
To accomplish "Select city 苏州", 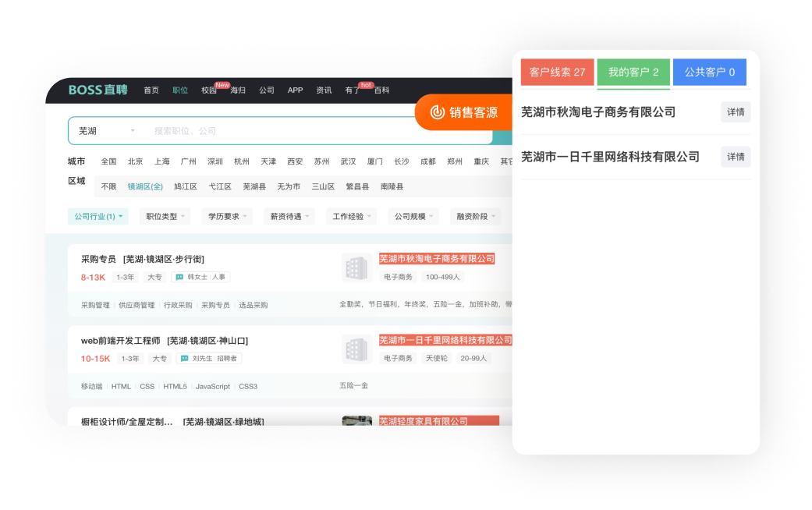I will click(x=321, y=161).
